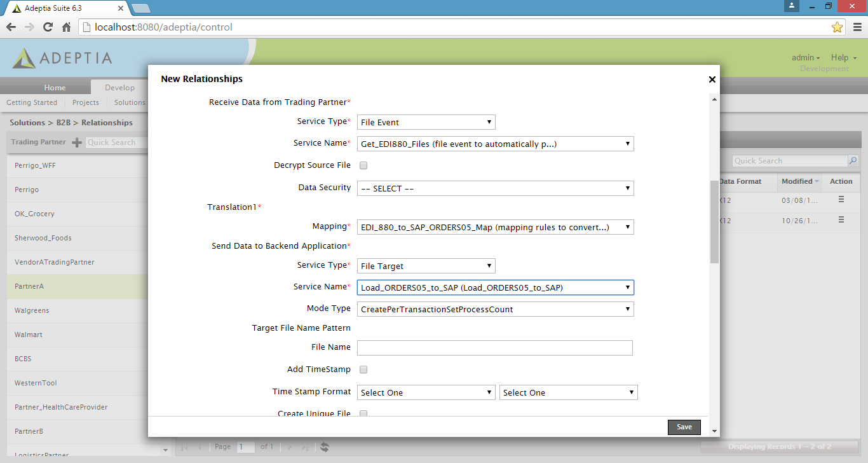This screenshot has width=868, height=463.
Task: Open the Solutions submenu
Action: tap(130, 102)
